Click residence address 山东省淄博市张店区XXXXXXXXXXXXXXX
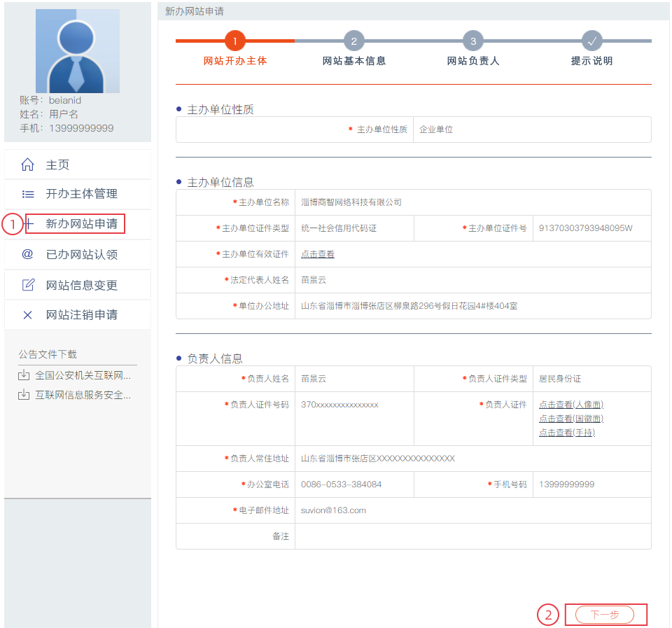 [377, 459]
